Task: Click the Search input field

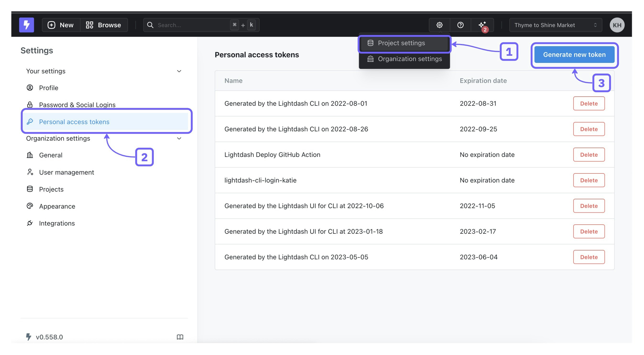Action: tap(192, 25)
